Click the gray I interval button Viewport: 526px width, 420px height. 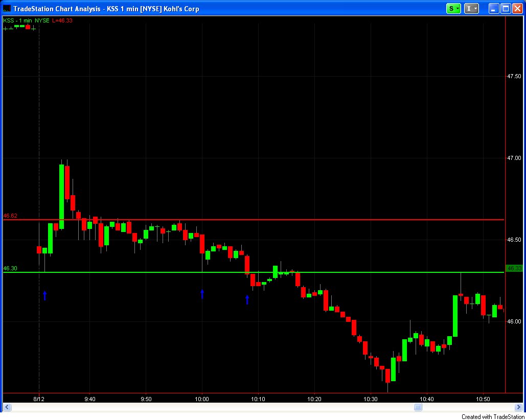(x=468, y=8)
